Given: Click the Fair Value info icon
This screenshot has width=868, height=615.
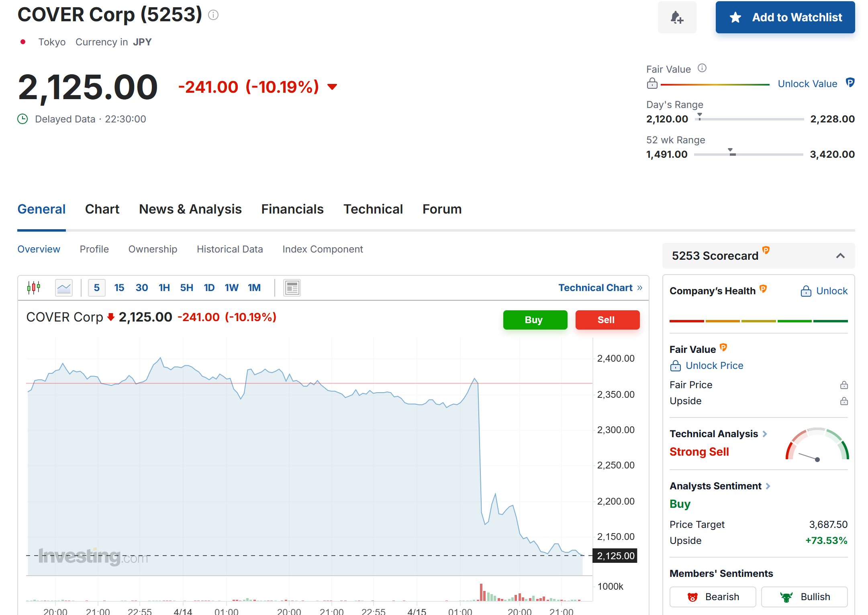Looking at the screenshot, I should click(702, 68).
